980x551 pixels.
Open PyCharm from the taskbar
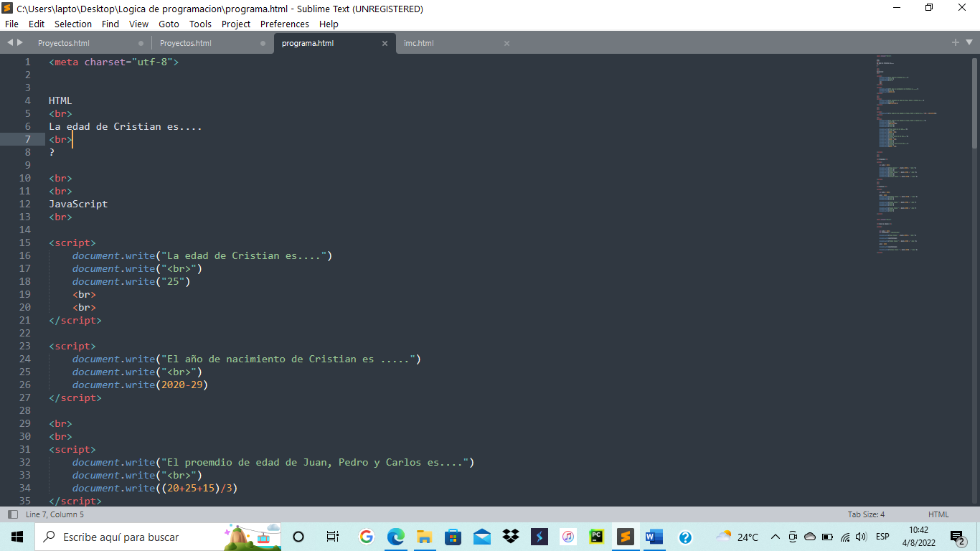pos(596,537)
